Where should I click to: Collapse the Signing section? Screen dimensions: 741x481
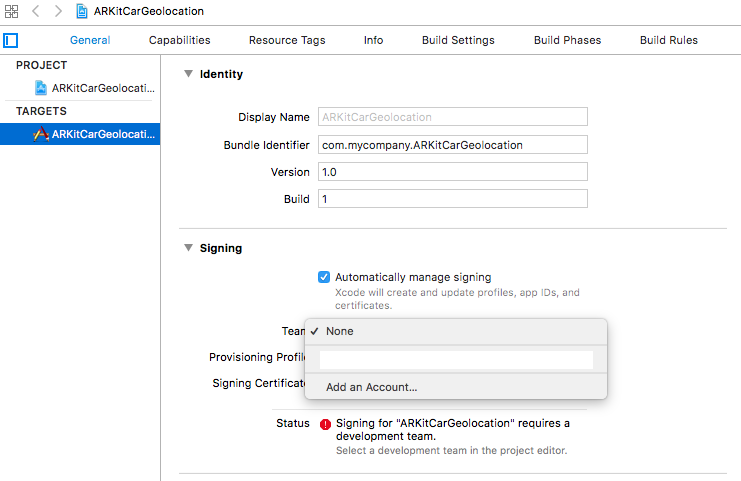click(188, 248)
